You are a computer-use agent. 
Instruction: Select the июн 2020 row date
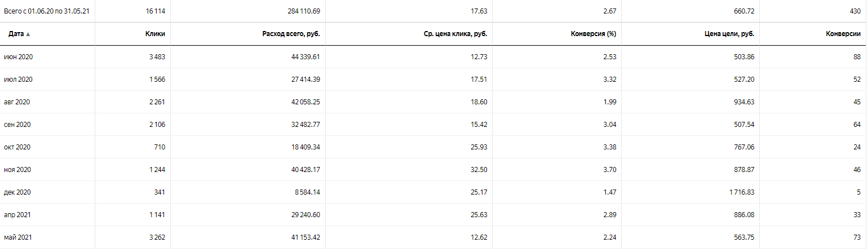[19, 57]
